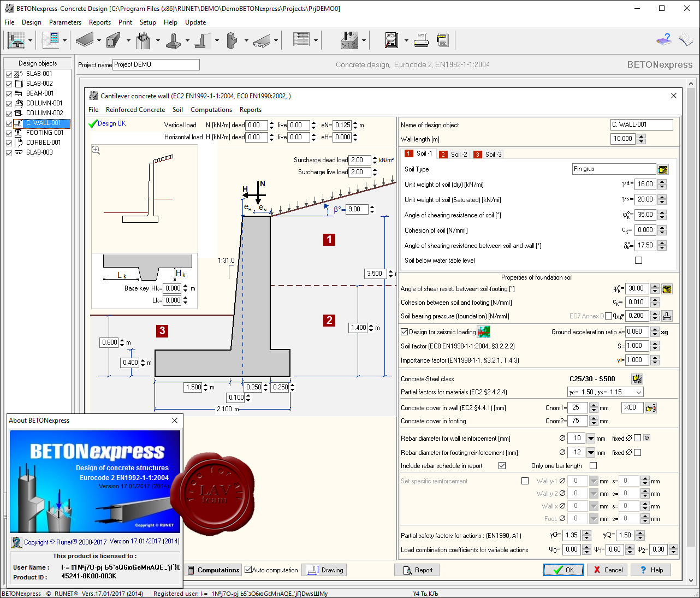Viewport: 700px width, 598px height.
Task: Toggle Auto computation checkbox
Action: tap(248, 570)
